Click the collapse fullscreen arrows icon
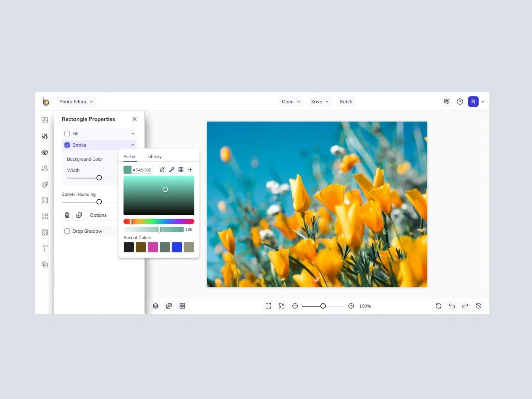The image size is (532, 399). [282, 306]
